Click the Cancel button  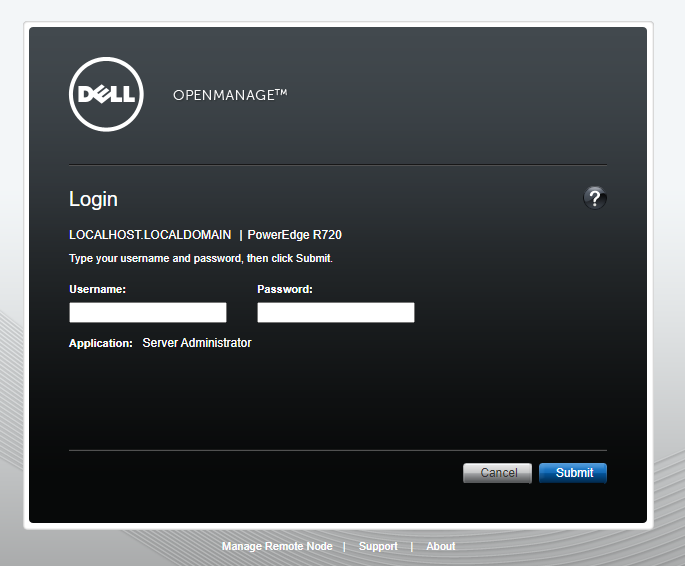497,473
